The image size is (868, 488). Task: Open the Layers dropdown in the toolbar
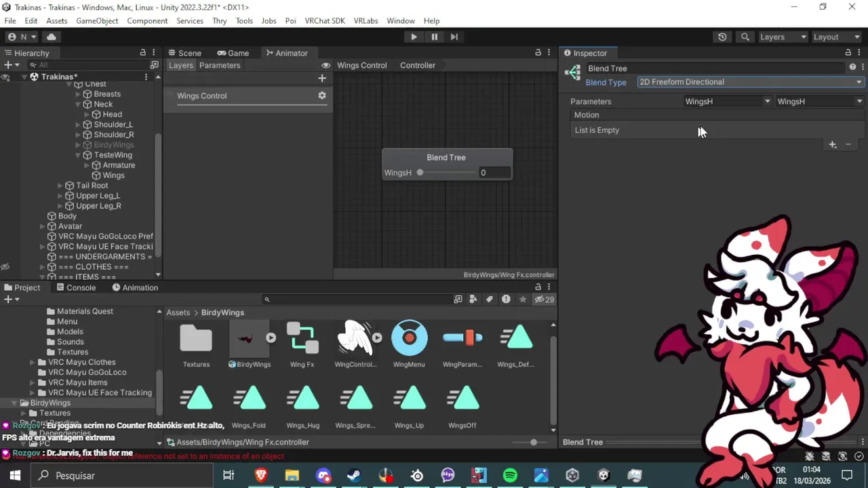(783, 37)
